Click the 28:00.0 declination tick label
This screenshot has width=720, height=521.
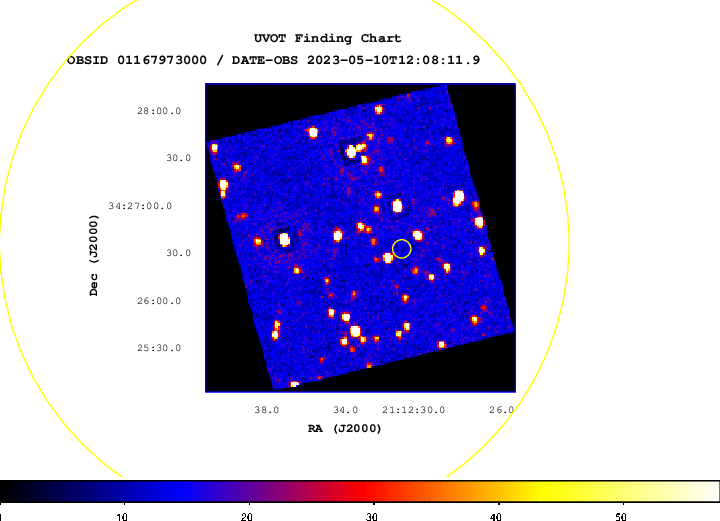pos(159,111)
